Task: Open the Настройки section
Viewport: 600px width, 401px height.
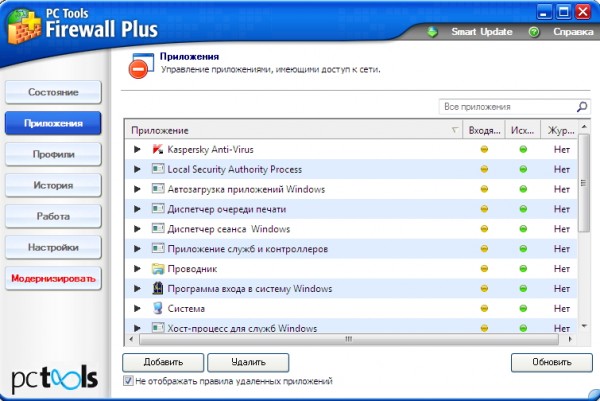Action: coord(53,247)
